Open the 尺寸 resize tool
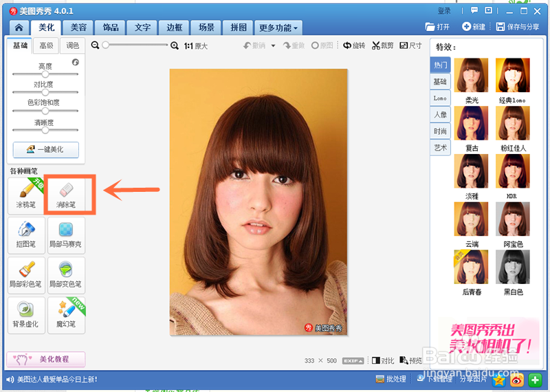The image size is (550, 392). [410, 45]
